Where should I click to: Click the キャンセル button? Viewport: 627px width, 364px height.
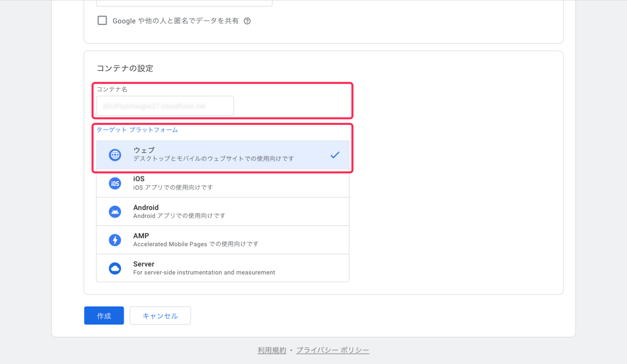[160, 316]
